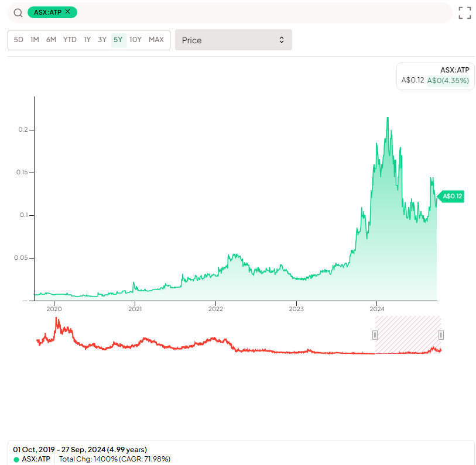Screen dimensions: 476x465
Task: Select YTD time period
Action: pos(70,40)
